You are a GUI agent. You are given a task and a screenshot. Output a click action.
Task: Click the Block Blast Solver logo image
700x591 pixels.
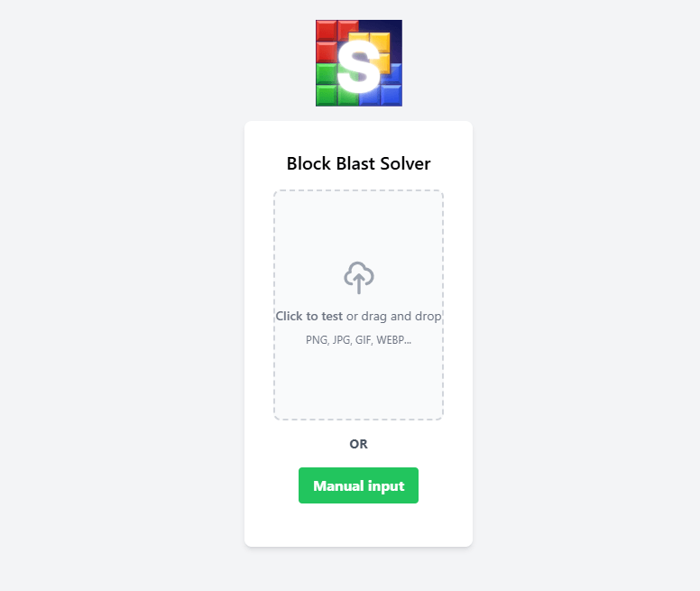point(359,63)
